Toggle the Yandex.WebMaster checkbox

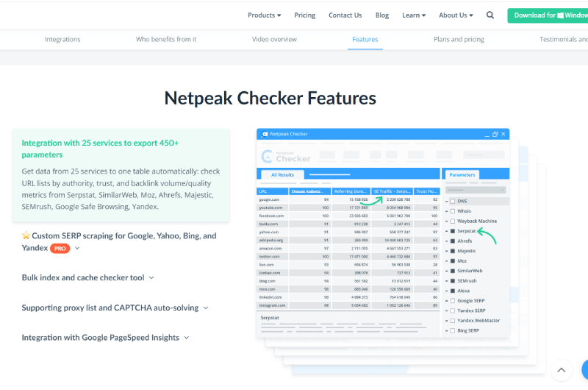(453, 321)
